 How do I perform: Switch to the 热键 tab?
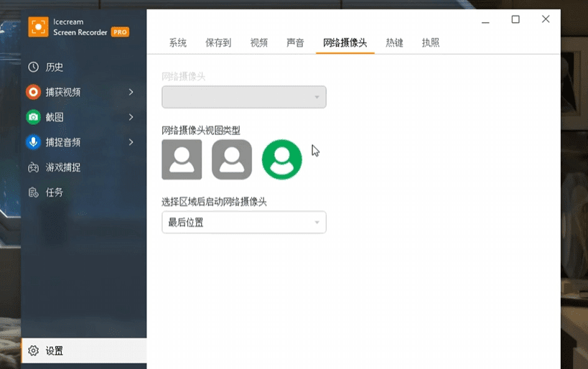(x=394, y=43)
